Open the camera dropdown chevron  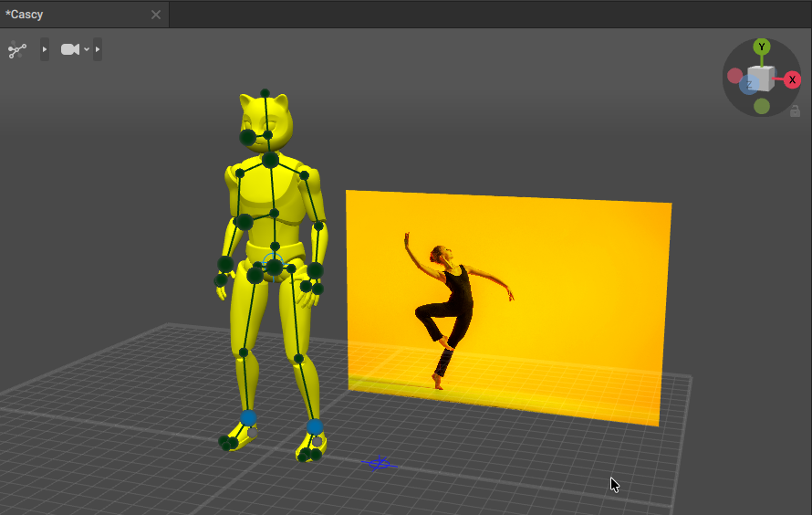click(x=87, y=49)
